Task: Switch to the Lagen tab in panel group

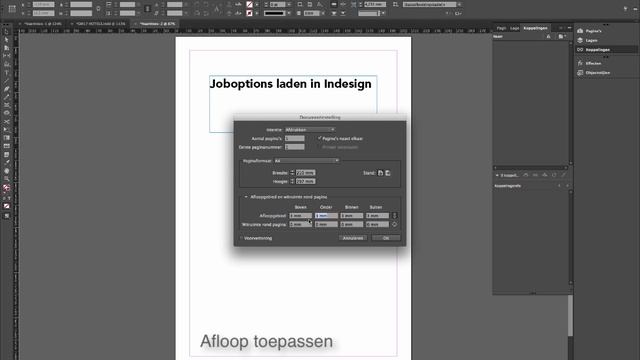Action: (x=515, y=28)
